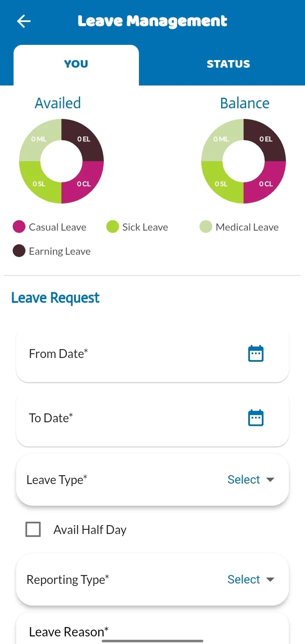
Task: Open the From Date calendar icon
Action: 255,354
